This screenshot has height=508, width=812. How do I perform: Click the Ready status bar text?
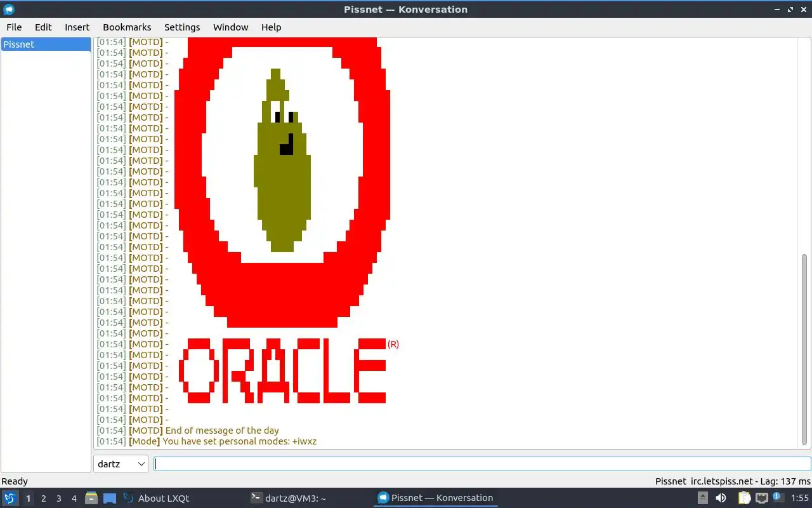click(15, 481)
